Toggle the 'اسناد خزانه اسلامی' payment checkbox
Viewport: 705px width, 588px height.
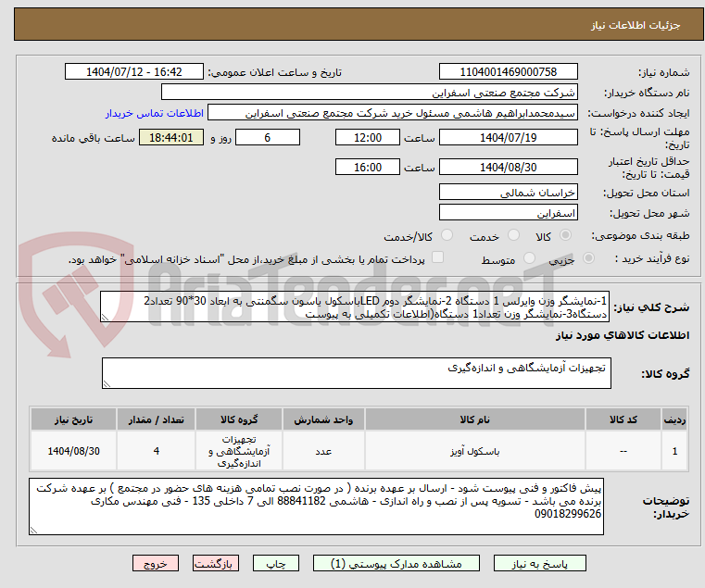437,257
